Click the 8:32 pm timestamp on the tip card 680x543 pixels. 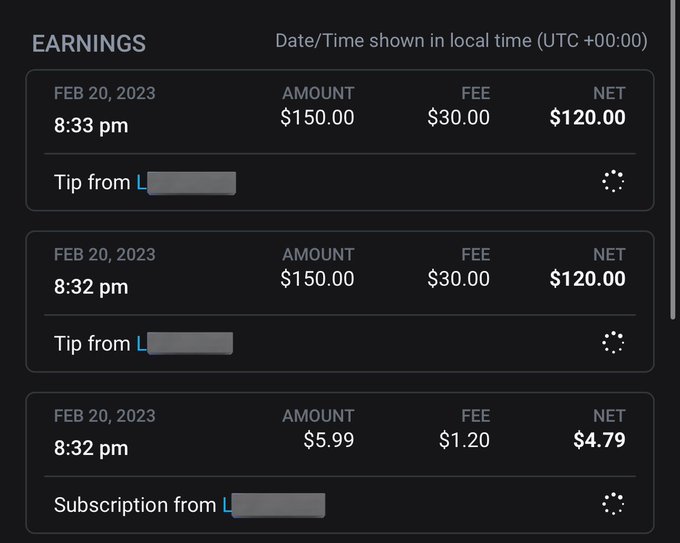coord(91,287)
